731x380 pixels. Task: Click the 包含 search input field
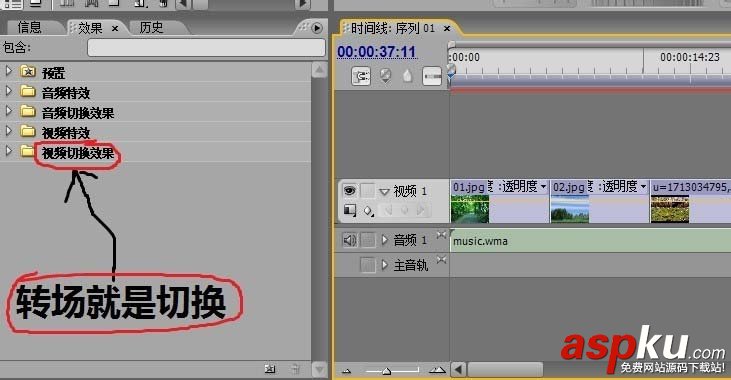(x=206, y=48)
